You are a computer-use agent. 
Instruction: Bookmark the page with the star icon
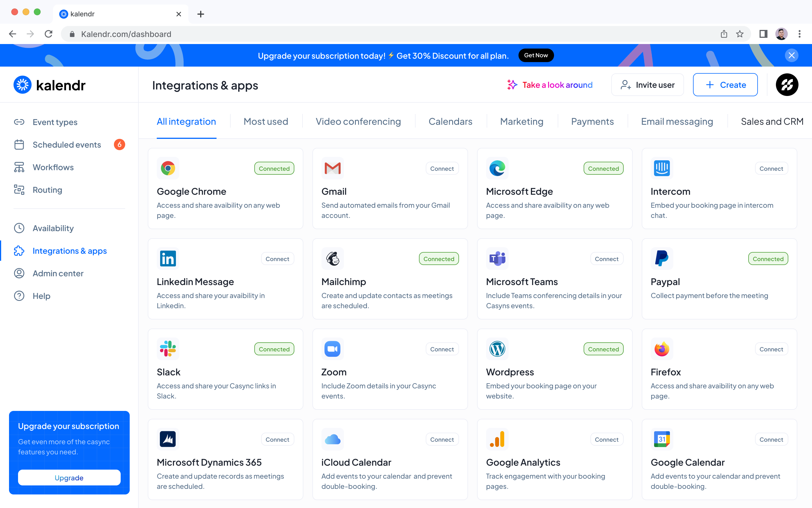[740, 34]
